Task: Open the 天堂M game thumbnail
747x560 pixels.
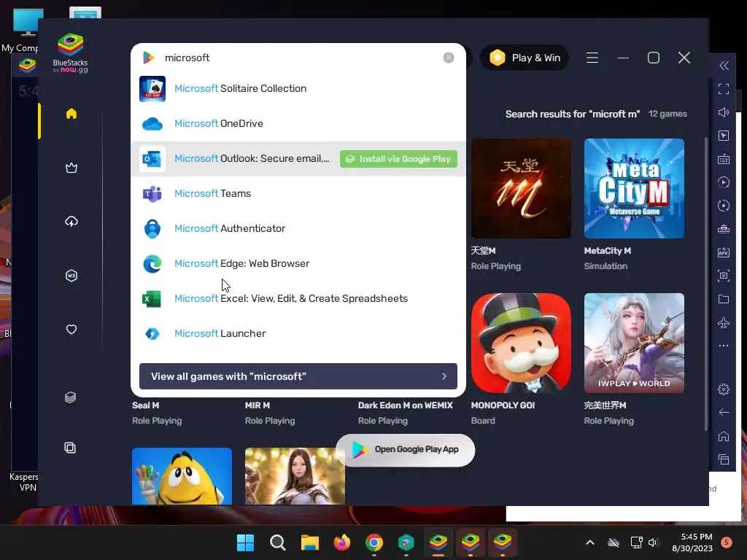Action: click(521, 189)
